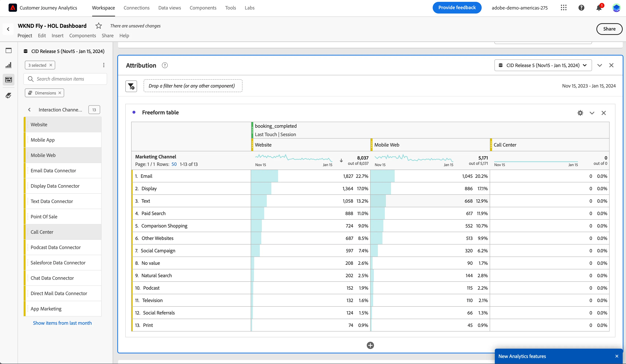Open the Insert menu
The width and height of the screenshot is (626, 364).
[57, 35]
